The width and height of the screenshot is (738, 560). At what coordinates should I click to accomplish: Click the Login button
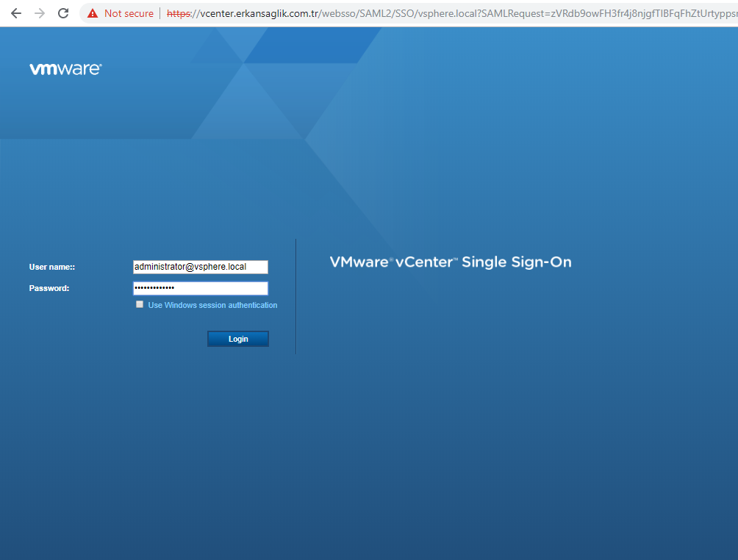238,339
